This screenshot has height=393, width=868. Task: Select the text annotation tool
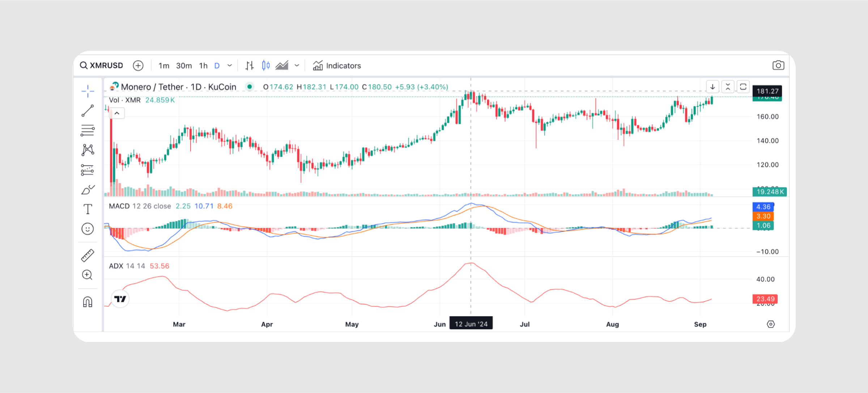(x=88, y=209)
